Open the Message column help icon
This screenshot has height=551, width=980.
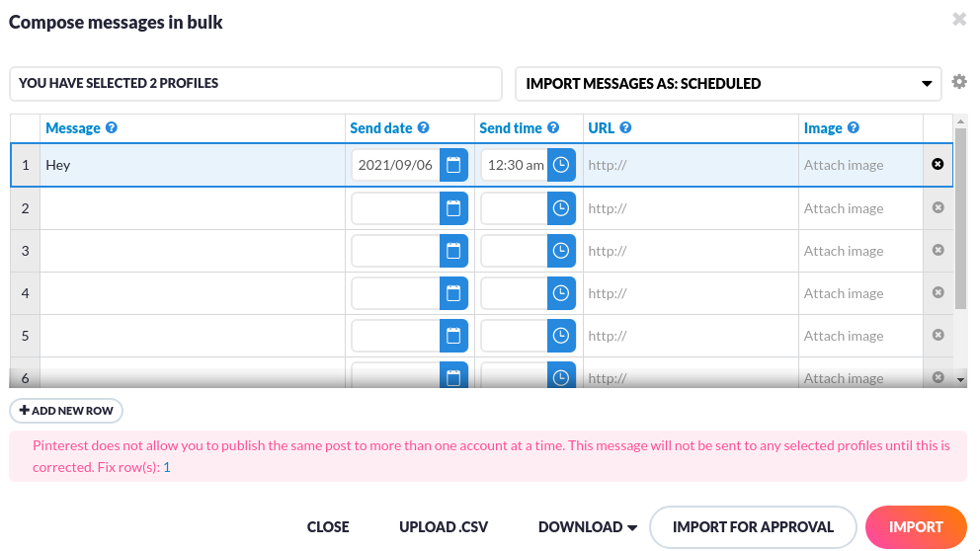tap(112, 127)
